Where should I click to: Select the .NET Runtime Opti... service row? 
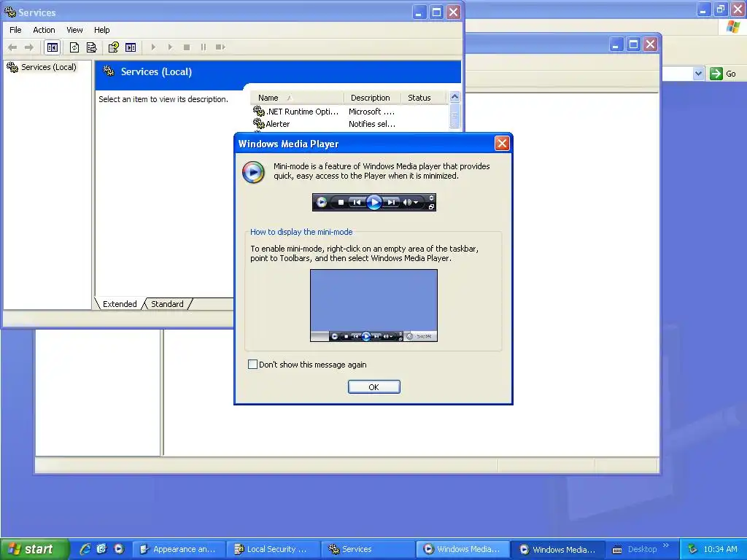coord(349,112)
